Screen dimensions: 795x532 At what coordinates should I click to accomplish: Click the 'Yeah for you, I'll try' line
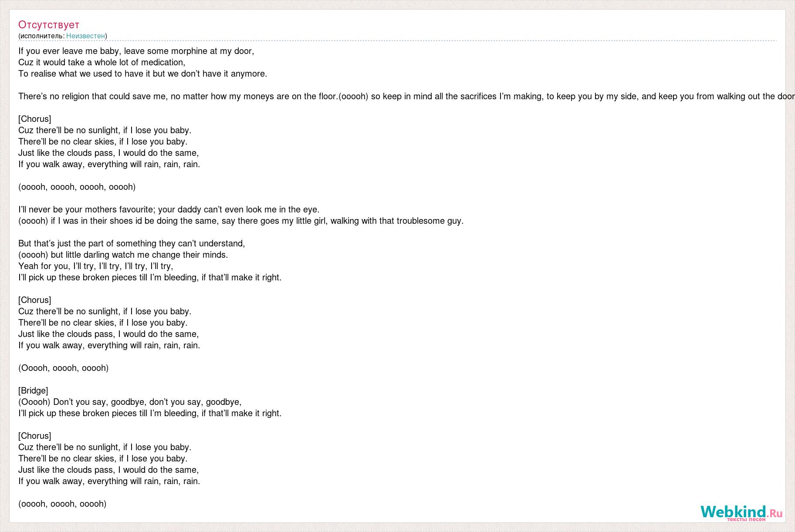(96, 266)
